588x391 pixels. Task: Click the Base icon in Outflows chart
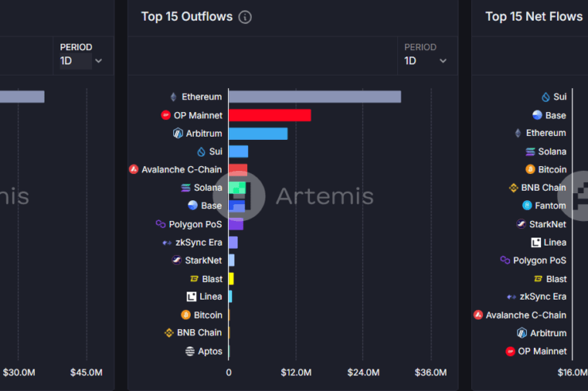pos(193,206)
